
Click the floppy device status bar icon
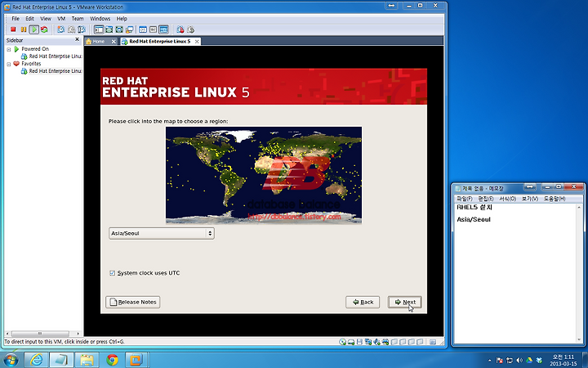tap(359, 342)
